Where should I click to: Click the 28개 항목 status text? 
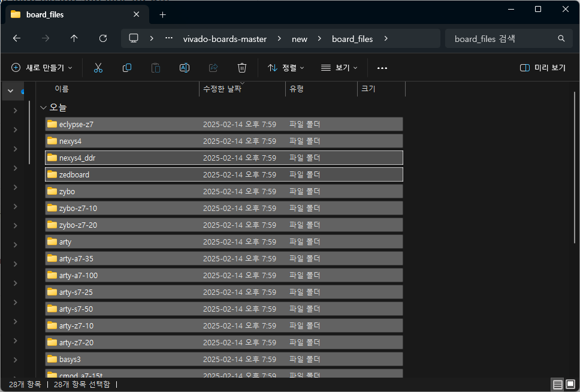pos(25,385)
